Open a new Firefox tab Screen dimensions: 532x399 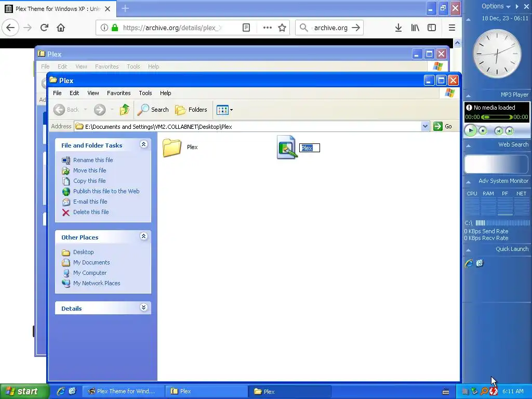[125, 8]
